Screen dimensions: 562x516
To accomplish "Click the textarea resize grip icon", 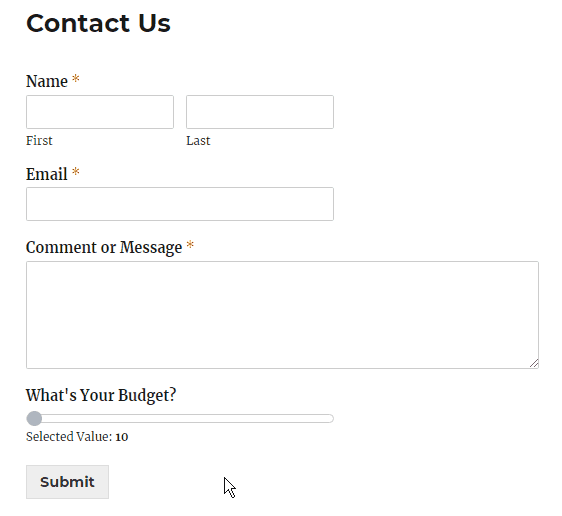I will [x=534, y=363].
